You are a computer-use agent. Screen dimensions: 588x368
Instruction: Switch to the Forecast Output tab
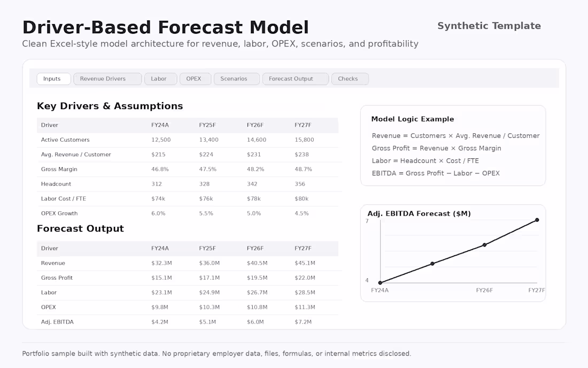pos(296,79)
